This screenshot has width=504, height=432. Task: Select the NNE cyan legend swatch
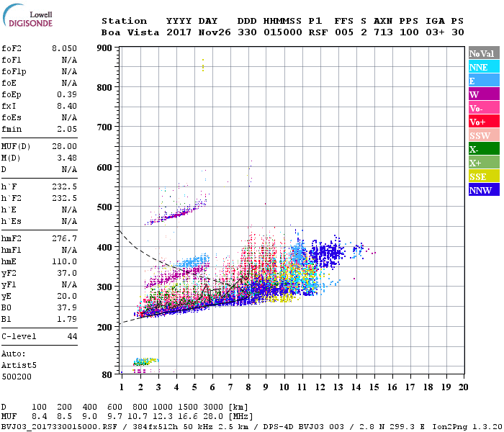(484, 67)
